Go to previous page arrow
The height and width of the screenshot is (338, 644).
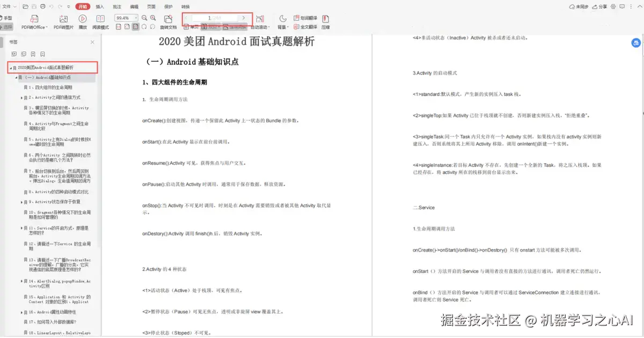click(186, 18)
